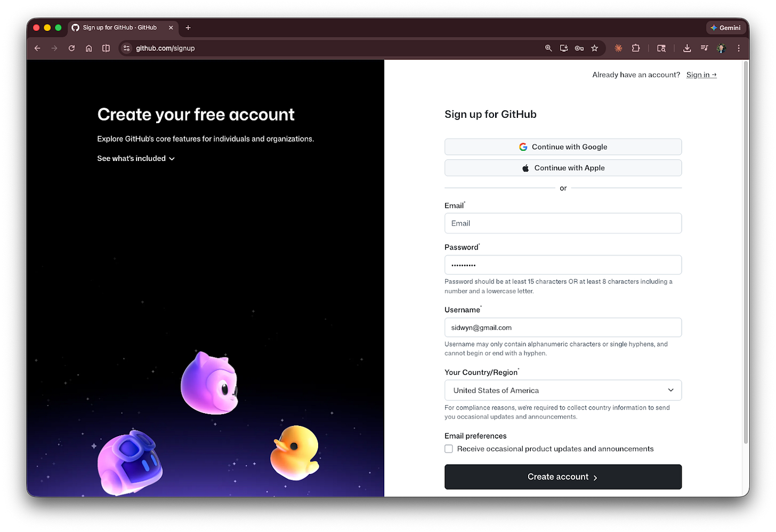This screenshot has height=532, width=776.
Task: Expand See what's included
Action: click(136, 158)
